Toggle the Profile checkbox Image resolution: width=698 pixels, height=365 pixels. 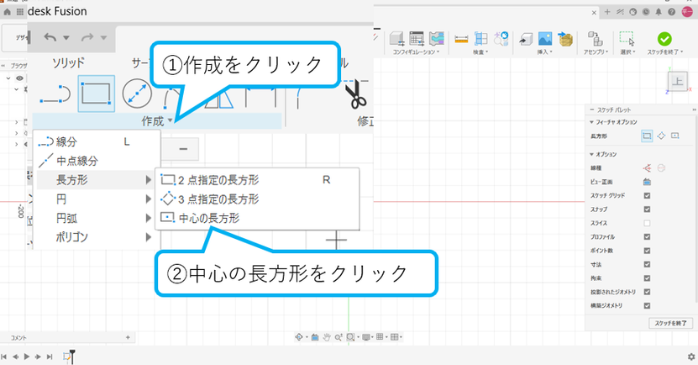647,237
